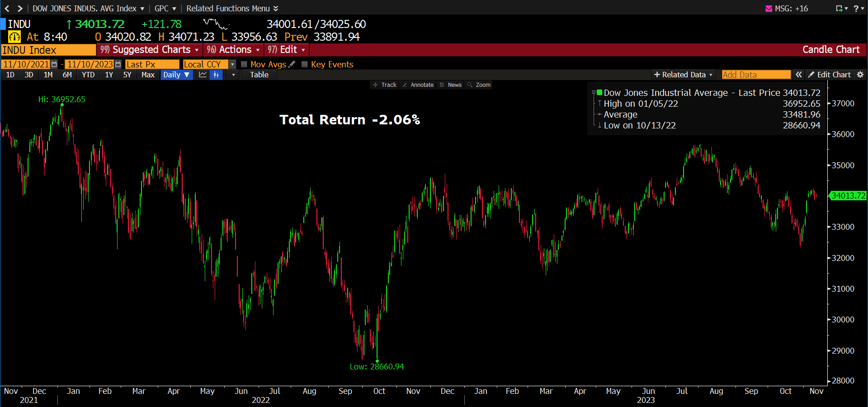Click the Edit Chart button
Screen dimensions: 868x407
click(x=830, y=75)
